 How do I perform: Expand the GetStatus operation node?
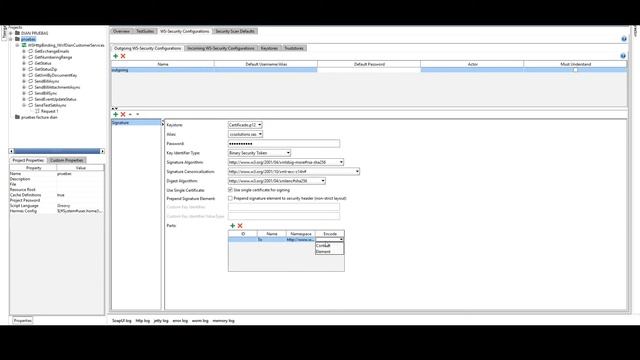(x=24, y=63)
